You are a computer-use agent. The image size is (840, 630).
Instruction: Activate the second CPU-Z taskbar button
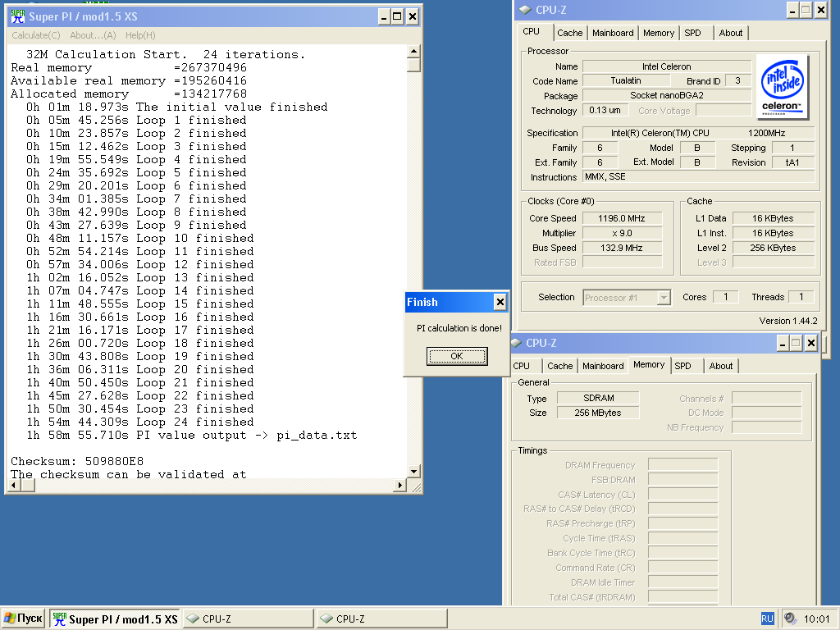pos(382,619)
